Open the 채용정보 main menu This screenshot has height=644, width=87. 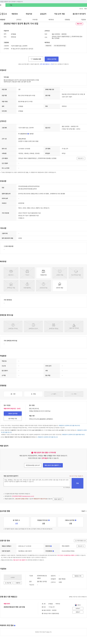[15, 14]
